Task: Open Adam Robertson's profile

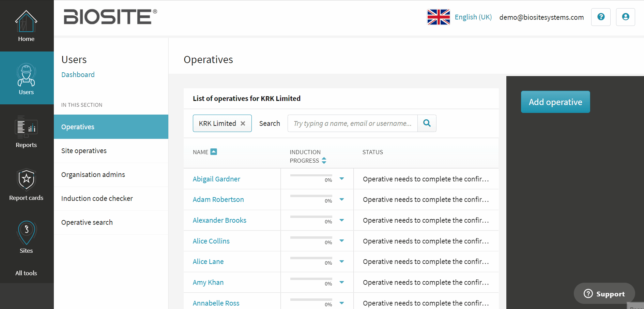Action: point(218,200)
